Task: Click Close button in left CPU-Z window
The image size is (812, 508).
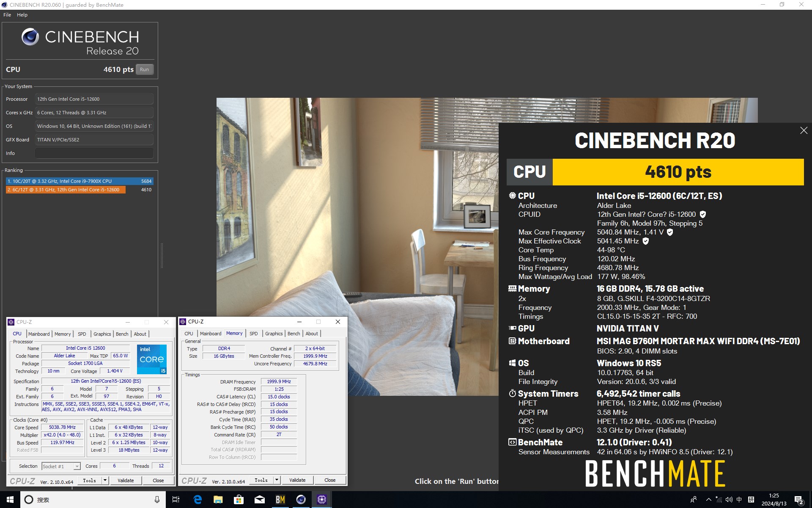Action: [158, 480]
